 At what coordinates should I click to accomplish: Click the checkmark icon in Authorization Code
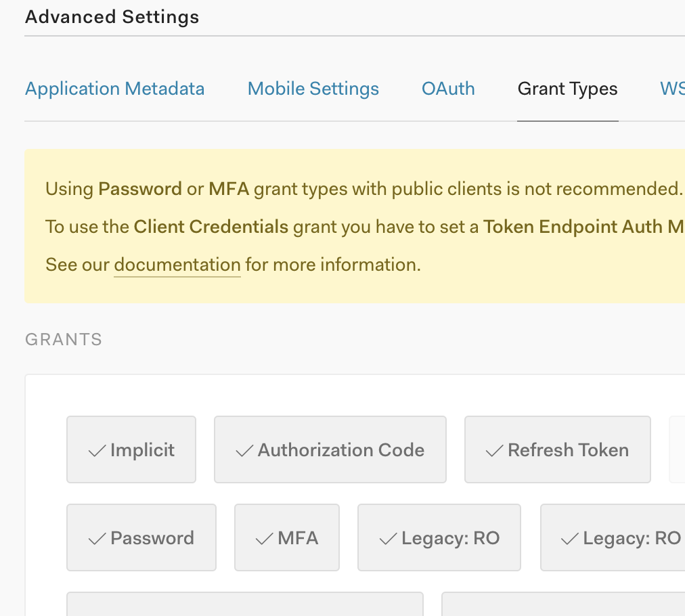244,451
